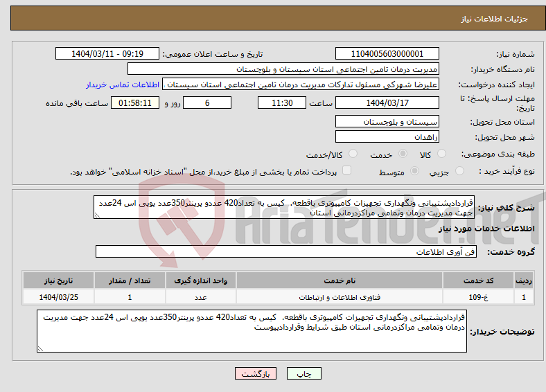Click the service group field فن آوری اطلاعات
The height and width of the screenshot is (392, 546).
pyautogui.click(x=286, y=251)
